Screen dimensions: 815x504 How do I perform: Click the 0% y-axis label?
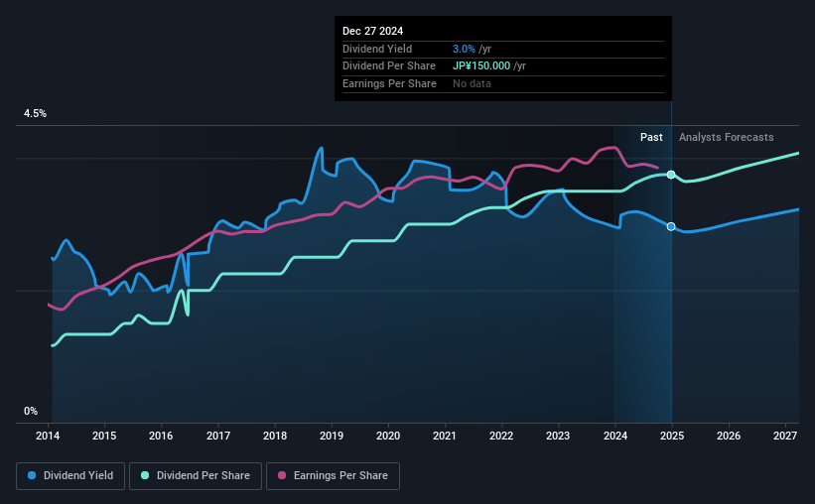(x=31, y=411)
